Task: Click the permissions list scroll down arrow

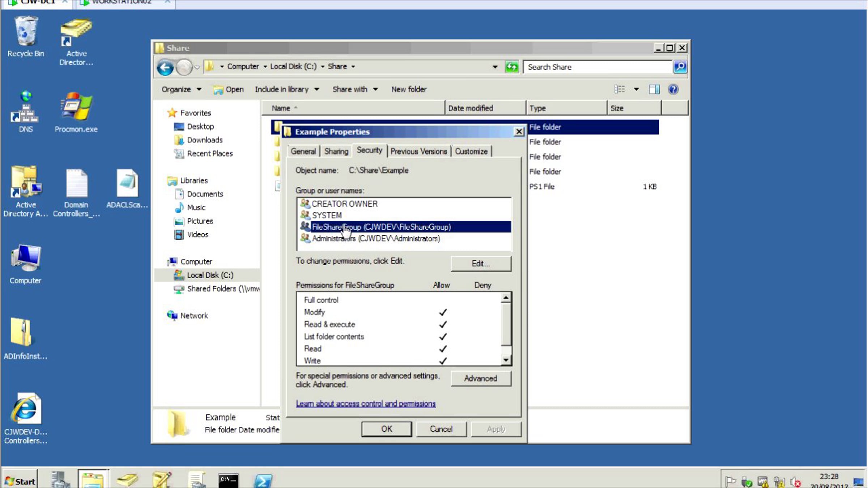Action: point(506,360)
